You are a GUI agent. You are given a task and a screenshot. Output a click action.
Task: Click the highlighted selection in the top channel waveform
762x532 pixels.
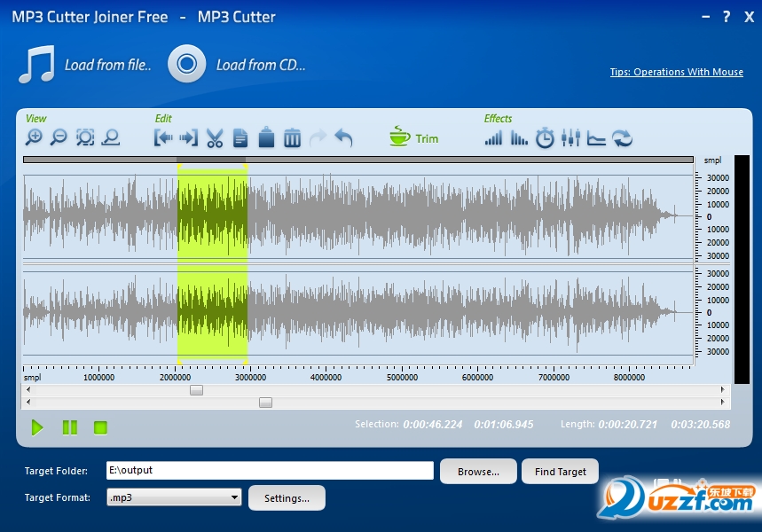[x=212, y=215]
